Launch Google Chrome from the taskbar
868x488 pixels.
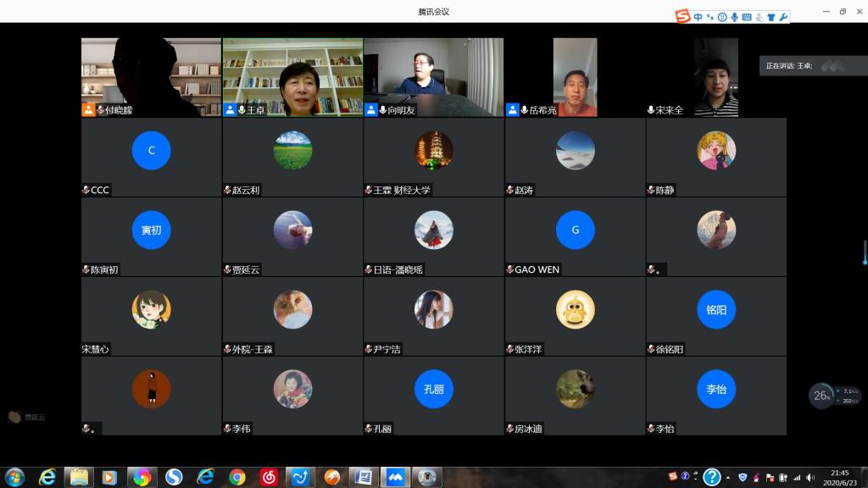click(x=237, y=477)
